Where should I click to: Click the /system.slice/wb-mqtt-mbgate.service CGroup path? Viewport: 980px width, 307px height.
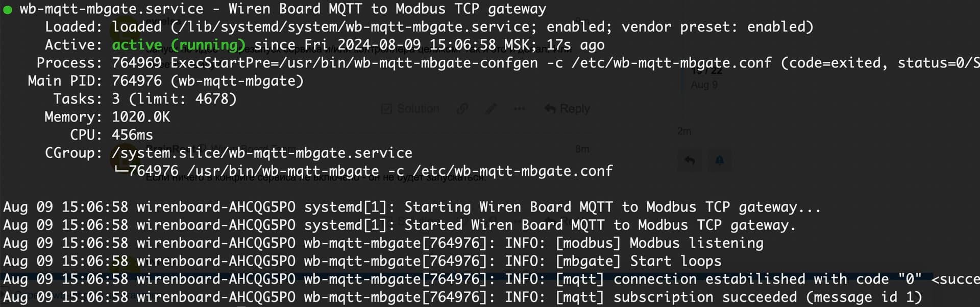262,153
